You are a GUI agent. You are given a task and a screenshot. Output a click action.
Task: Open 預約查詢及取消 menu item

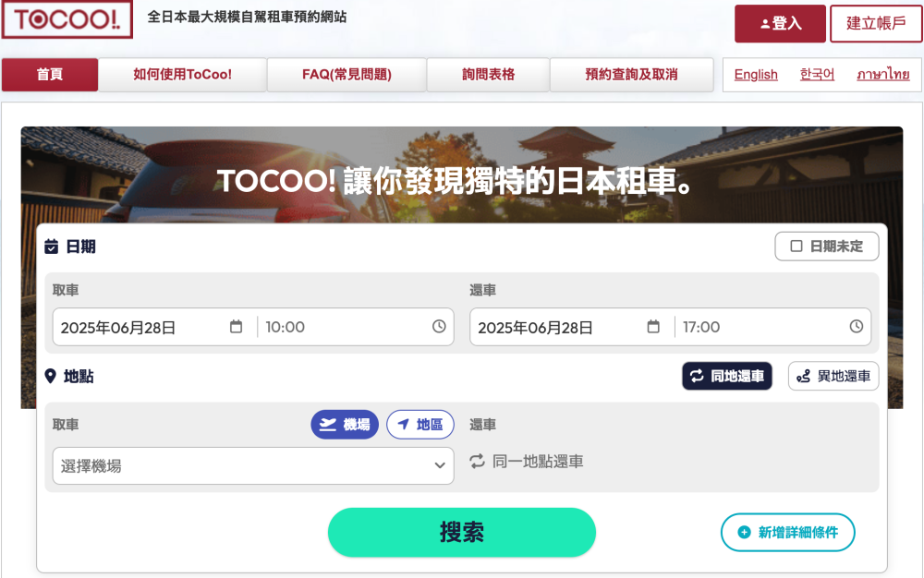click(631, 74)
